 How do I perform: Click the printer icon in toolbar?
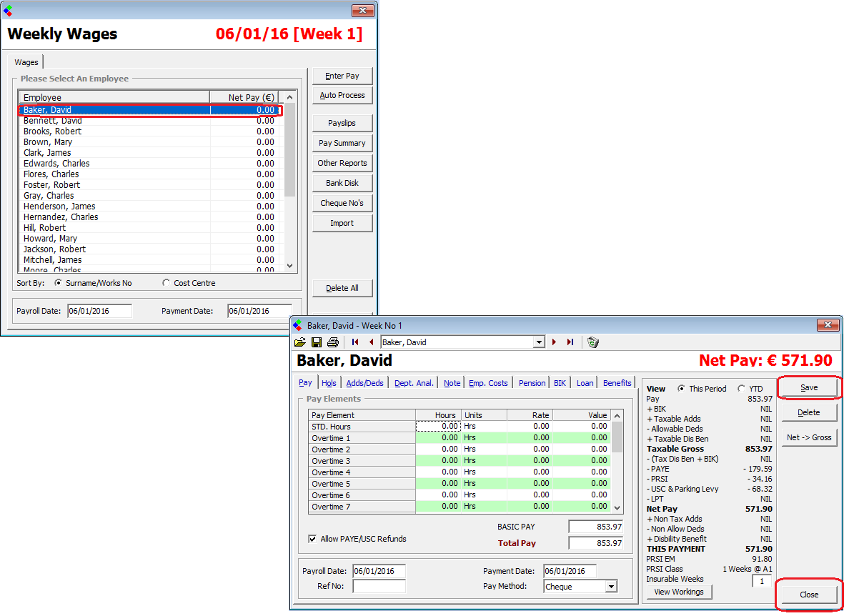click(332, 343)
